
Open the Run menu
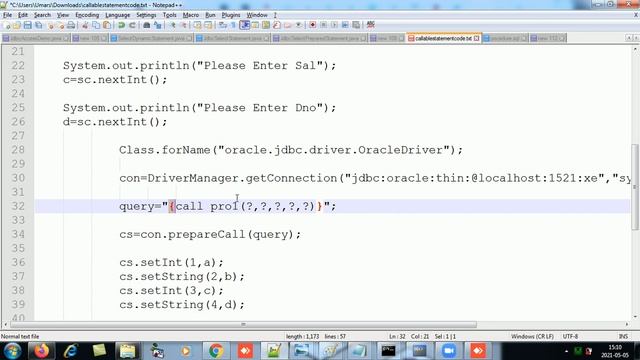pyautogui.click(x=210, y=15)
